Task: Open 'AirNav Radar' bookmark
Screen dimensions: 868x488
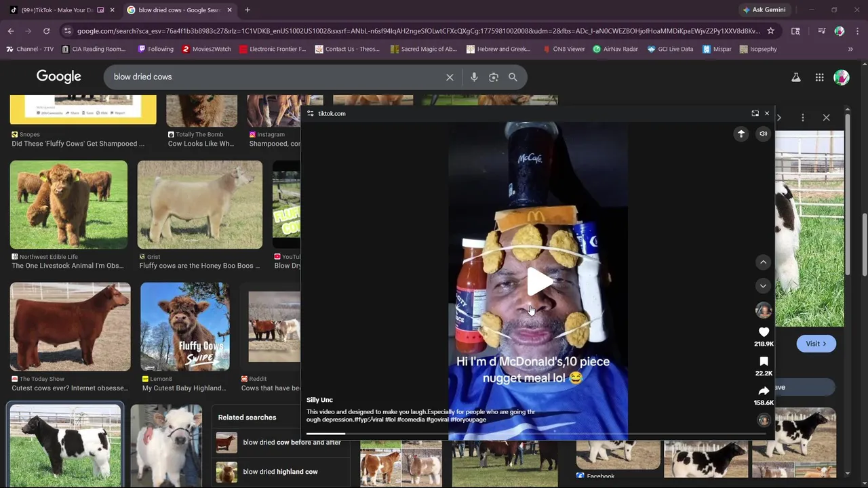Action: point(615,49)
